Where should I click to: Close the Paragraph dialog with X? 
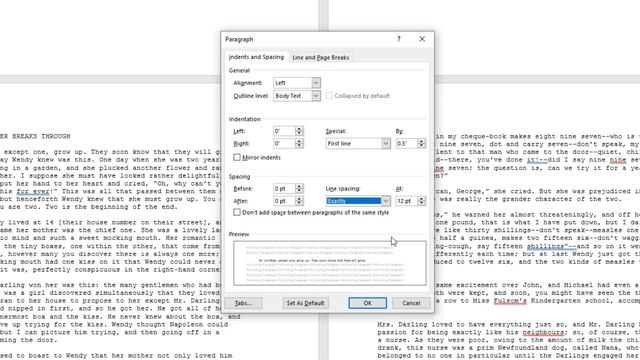tap(422, 39)
